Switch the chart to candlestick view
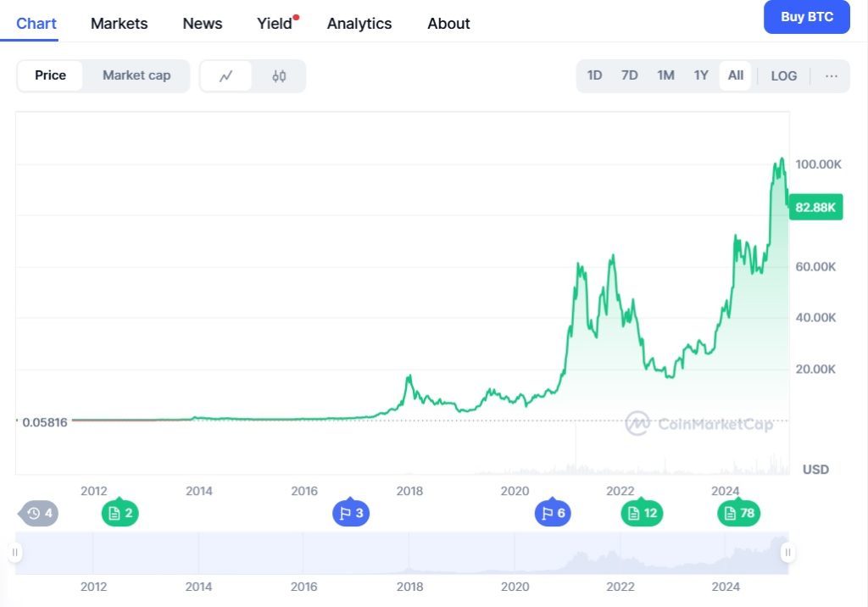Image resolution: width=868 pixels, height=607 pixels. pyautogui.click(x=280, y=75)
